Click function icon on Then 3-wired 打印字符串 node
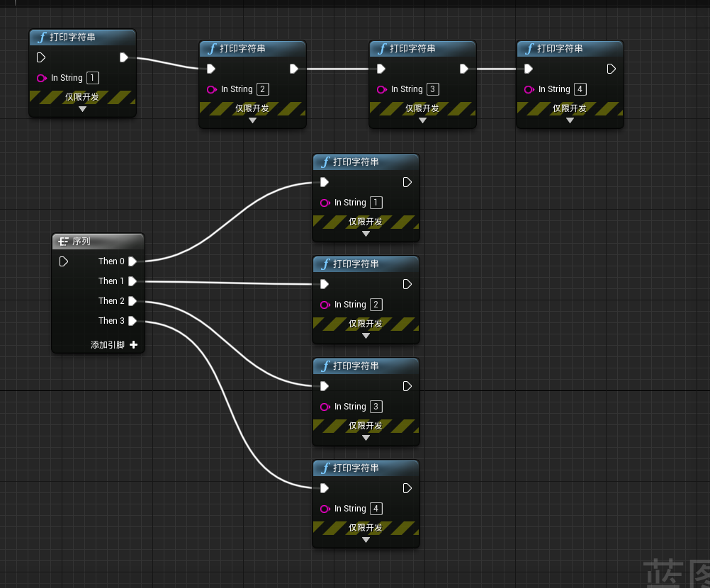Viewport: 710px width, 588px height. [x=325, y=468]
